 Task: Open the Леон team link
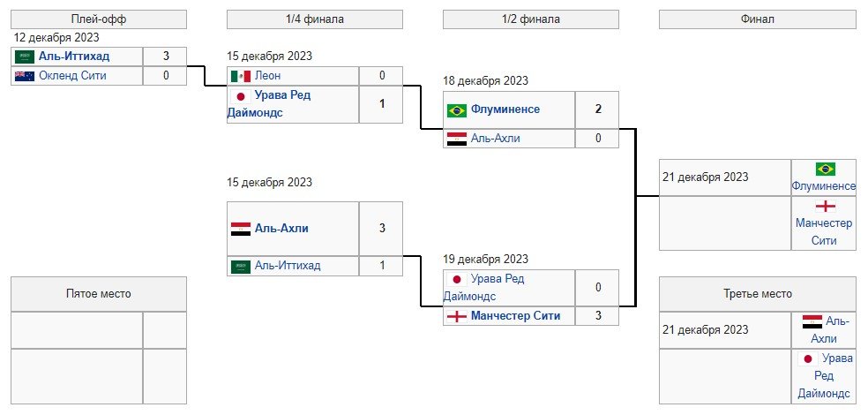pyautogui.click(x=269, y=76)
